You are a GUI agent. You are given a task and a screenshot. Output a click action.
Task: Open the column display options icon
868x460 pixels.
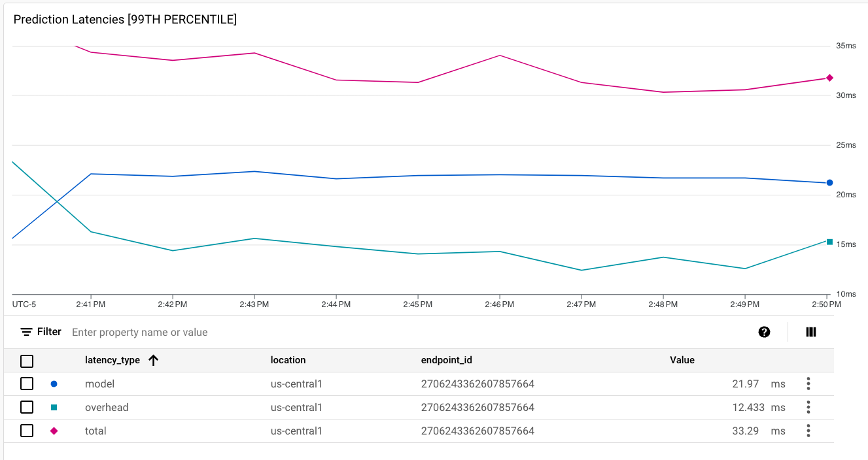(x=811, y=332)
